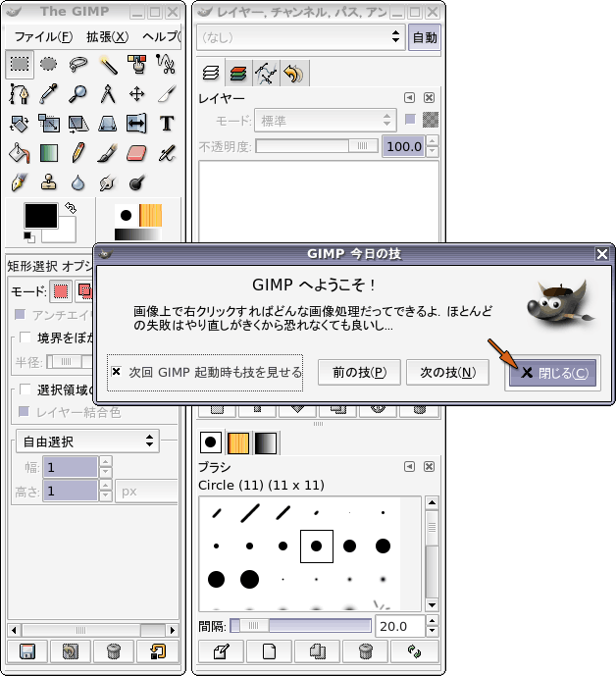Select the replace selection mode button
This screenshot has width=616, height=676.
click(61, 291)
